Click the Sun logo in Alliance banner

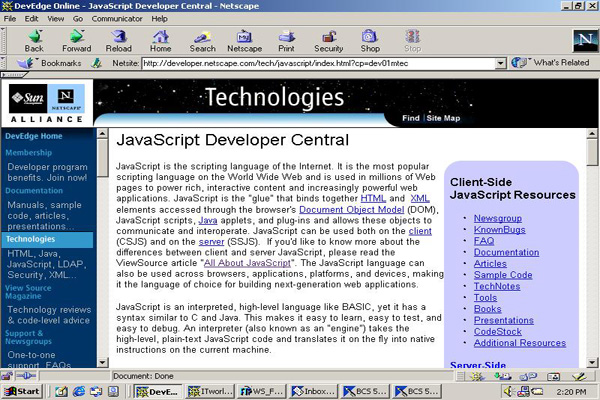coord(28,98)
